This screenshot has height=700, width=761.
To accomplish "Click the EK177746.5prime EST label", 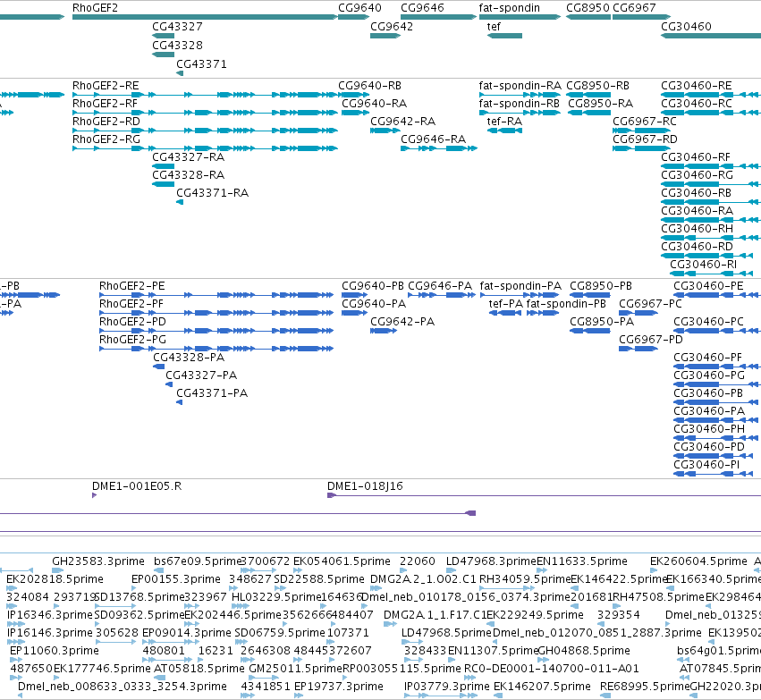I will tap(102, 669).
